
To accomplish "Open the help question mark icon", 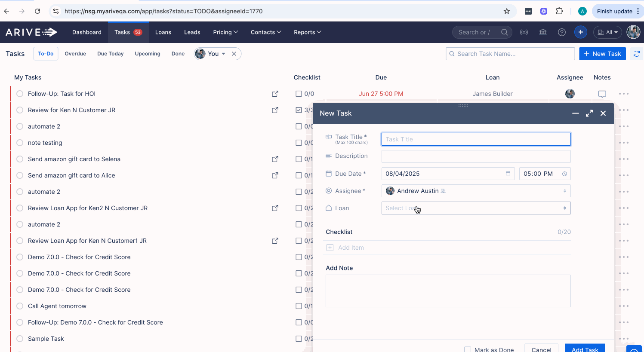I will 562,32.
